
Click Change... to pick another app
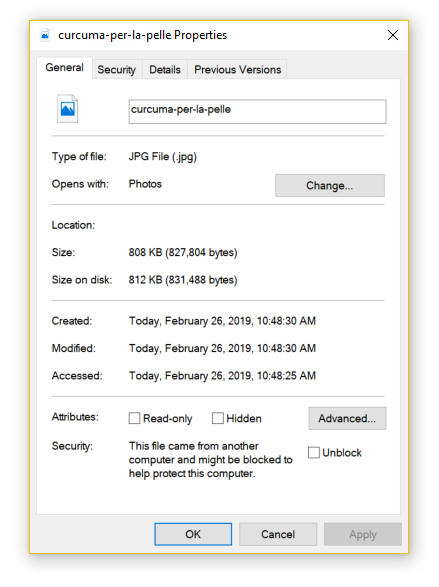click(x=330, y=185)
